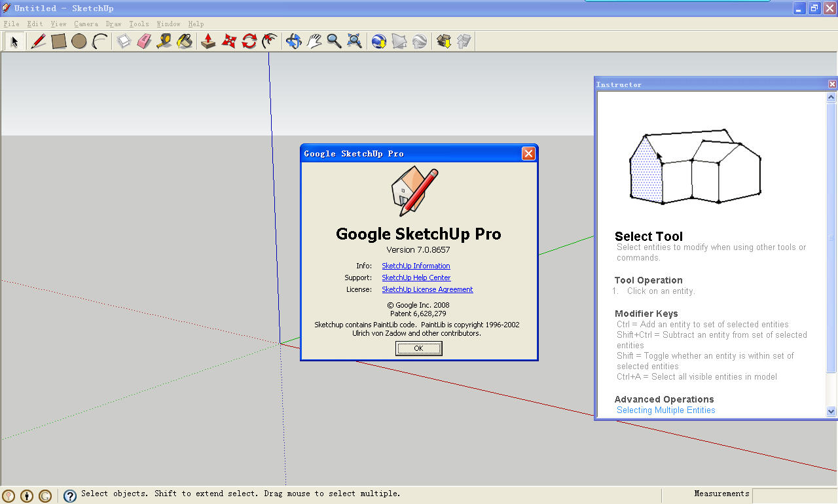838x504 pixels.
Task: Click OK in the About dialog
Action: tap(419, 349)
